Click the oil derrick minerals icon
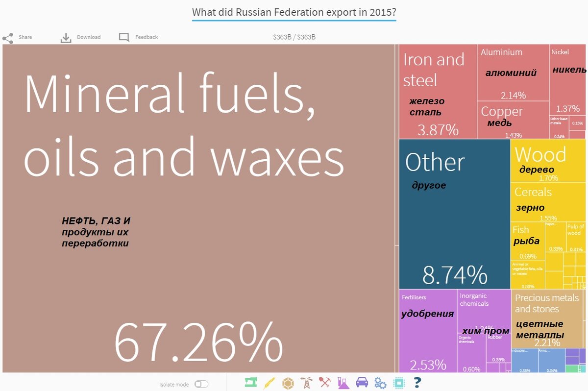The width and height of the screenshot is (588, 391). pyautogui.click(x=306, y=383)
